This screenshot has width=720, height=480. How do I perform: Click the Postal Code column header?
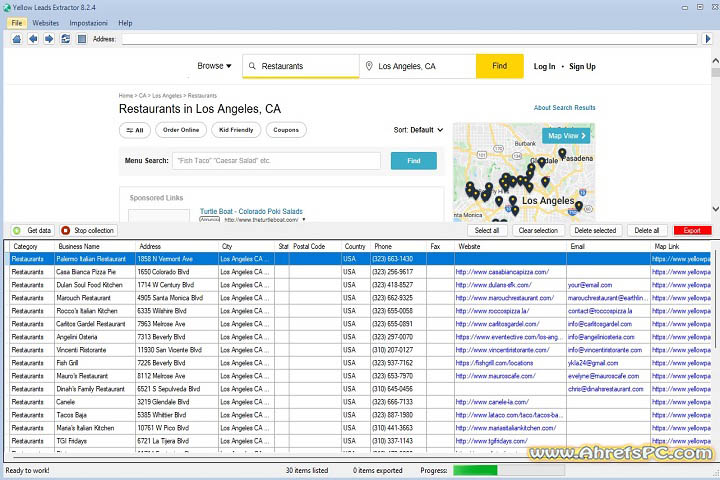pyautogui.click(x=315, y=247)
